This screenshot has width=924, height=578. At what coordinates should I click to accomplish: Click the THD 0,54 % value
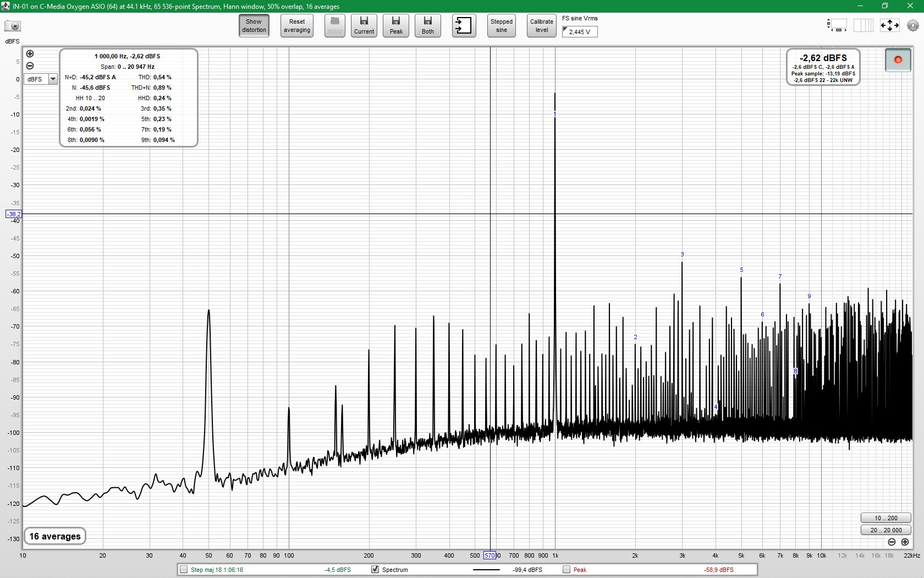click(x=162, y=77)
